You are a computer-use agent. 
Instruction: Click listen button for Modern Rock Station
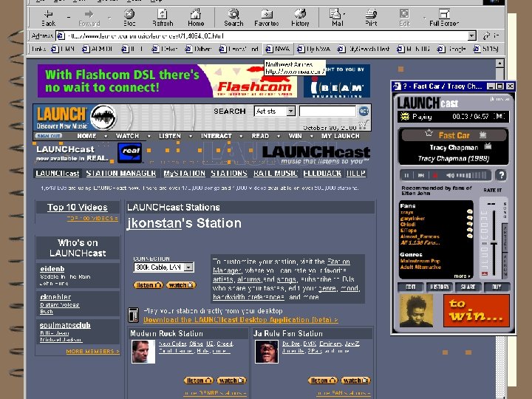tap(199, 381)
